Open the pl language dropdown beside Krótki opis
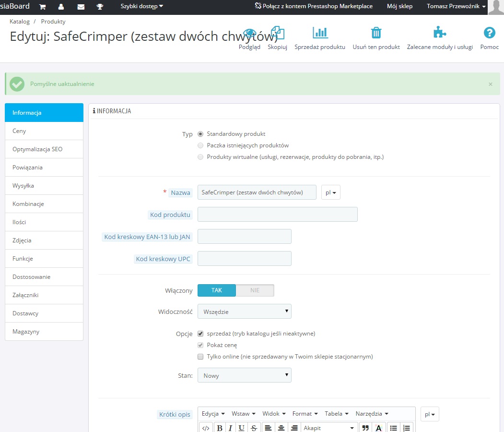 pyautogui.click(x=430, y=414)
